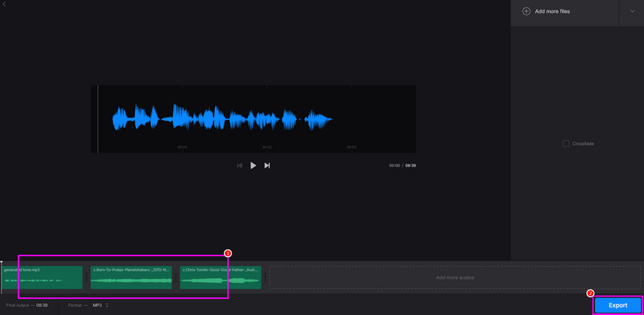This screenshot has height=315, width=644.
Task: Click the handle between first and second clips
Action: (87, 278)
